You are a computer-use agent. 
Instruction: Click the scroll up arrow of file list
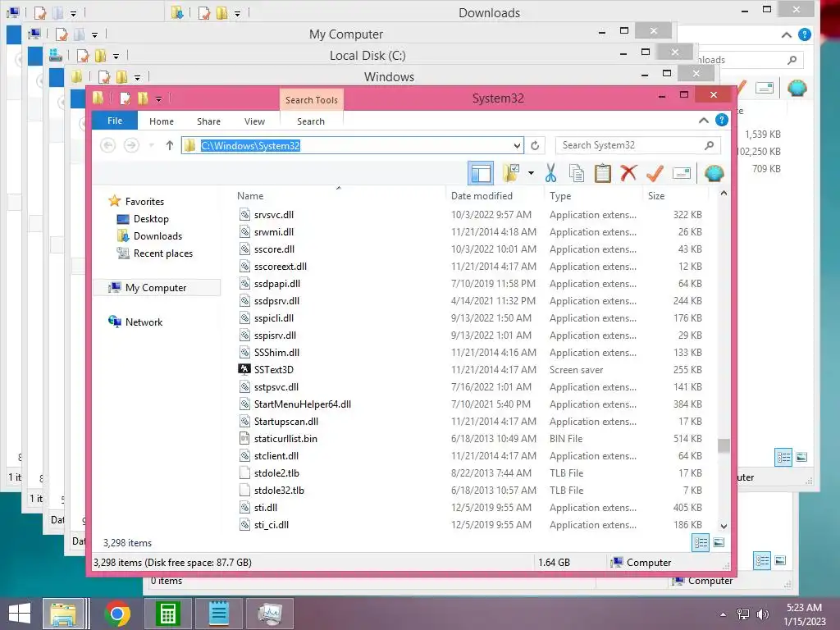724,194
